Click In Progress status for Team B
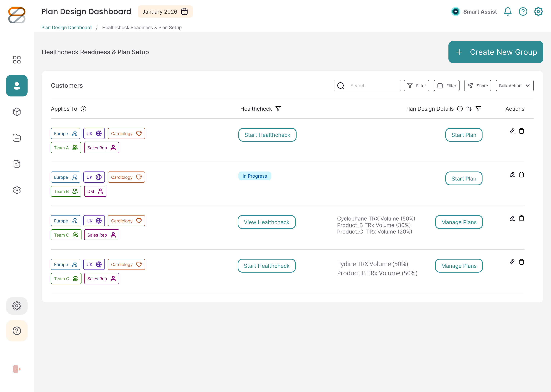Screen dimensions: 551x392 (x=254, y=176)
